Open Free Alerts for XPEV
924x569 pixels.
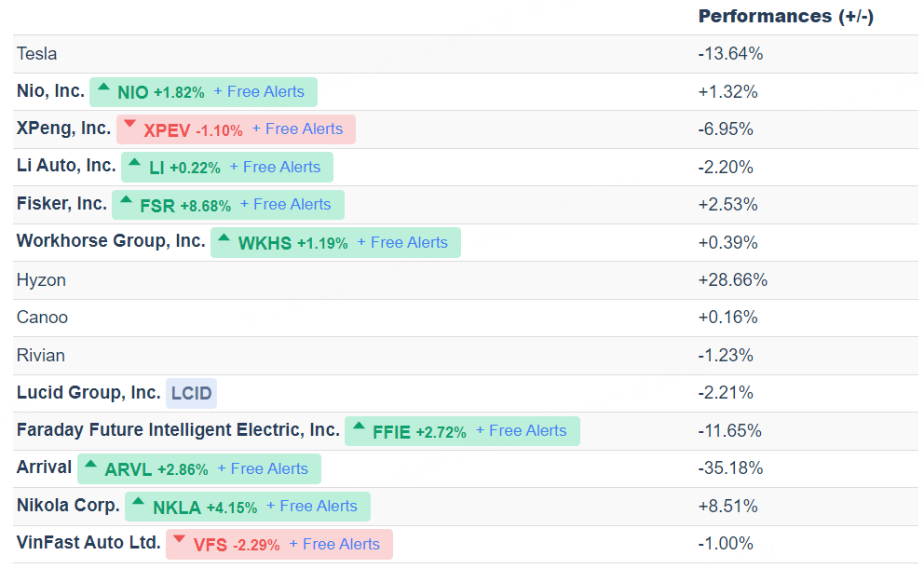[x=297, y=129]
